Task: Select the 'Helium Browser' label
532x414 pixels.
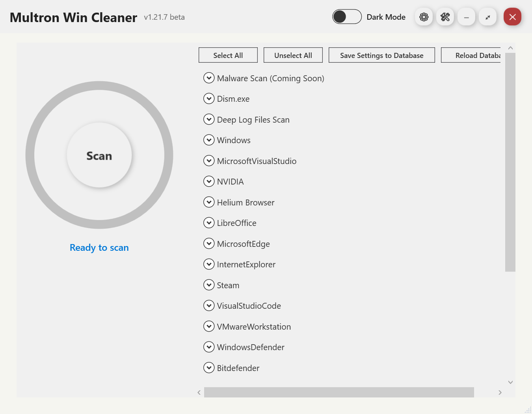Action: click(246, 203)
